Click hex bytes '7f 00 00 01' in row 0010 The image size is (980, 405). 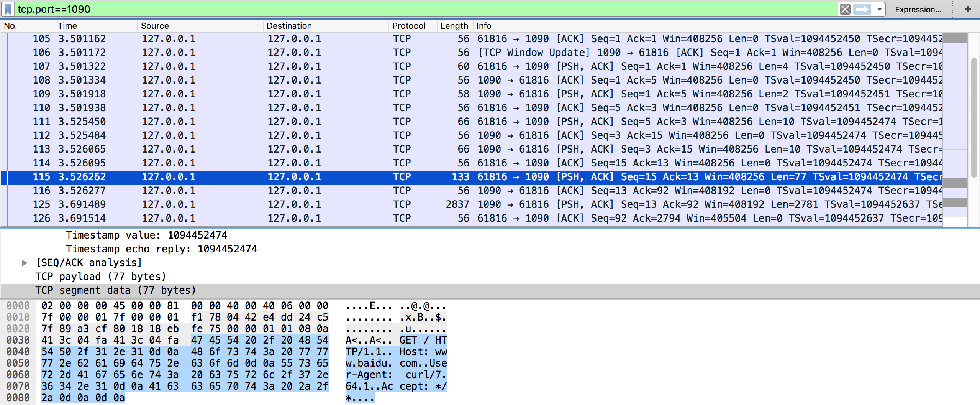(x=74, y=317)
